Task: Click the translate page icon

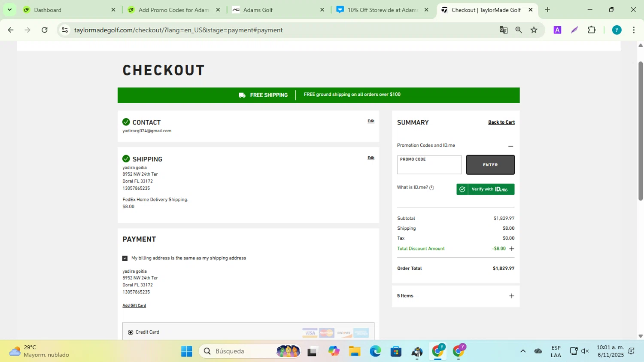Action: (504, 30)
